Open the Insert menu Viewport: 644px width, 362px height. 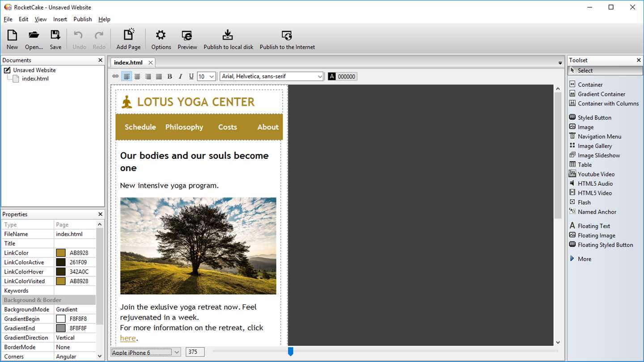tap(60, 19)
